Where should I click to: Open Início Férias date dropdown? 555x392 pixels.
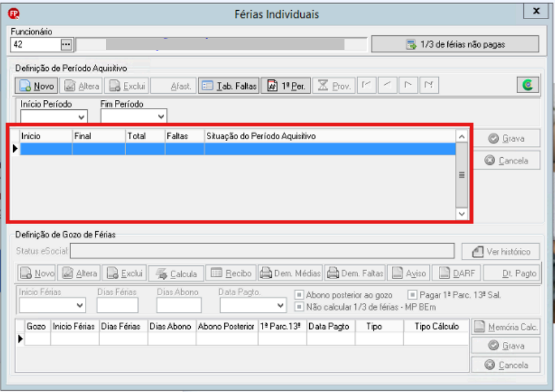click(80, 305)
